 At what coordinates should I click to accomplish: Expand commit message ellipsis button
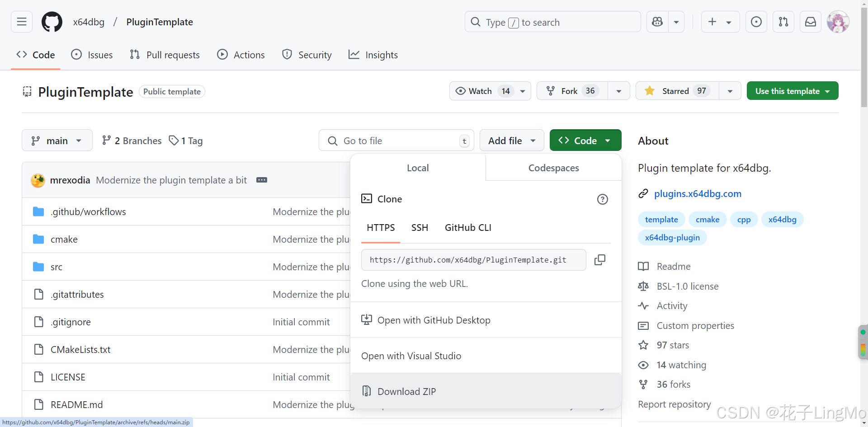click(x=262, y=180)
